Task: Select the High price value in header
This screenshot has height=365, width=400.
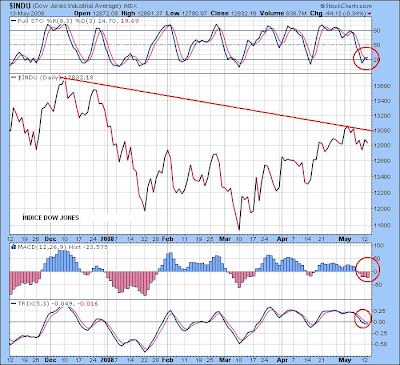Action: click(150, 13)
